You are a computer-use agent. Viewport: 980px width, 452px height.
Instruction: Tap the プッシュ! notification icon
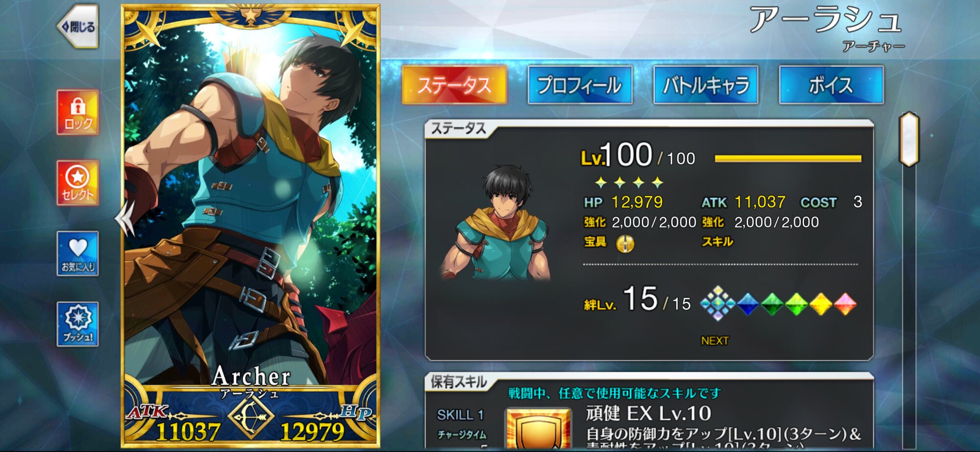click(x=77, y=324)
